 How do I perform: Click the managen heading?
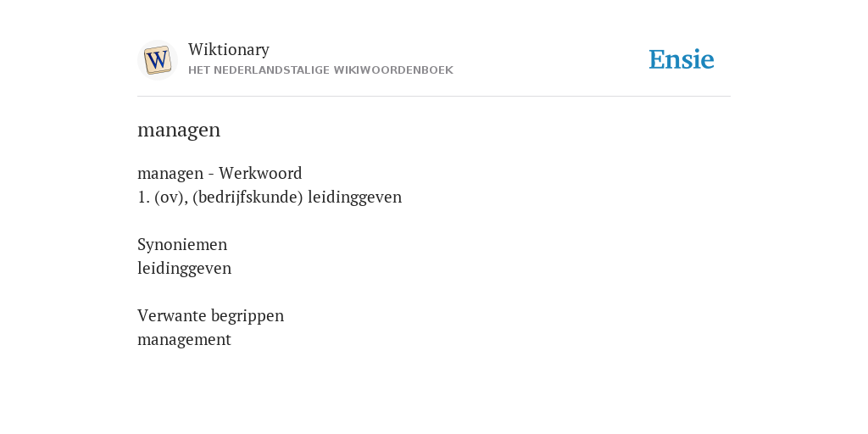pyautogui.click(x=179, y=130)
